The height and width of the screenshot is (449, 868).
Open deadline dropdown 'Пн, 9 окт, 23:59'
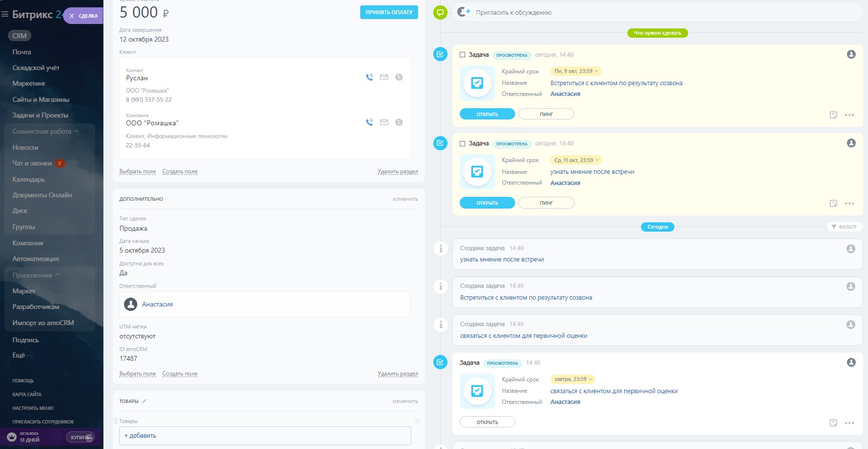pyautogui.click(x=576, y=71)
